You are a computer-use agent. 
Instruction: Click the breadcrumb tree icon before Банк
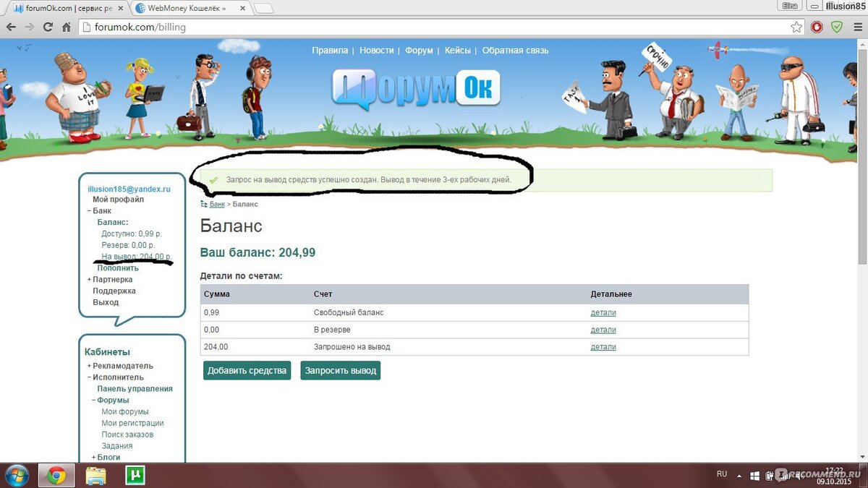pos(204,204)
